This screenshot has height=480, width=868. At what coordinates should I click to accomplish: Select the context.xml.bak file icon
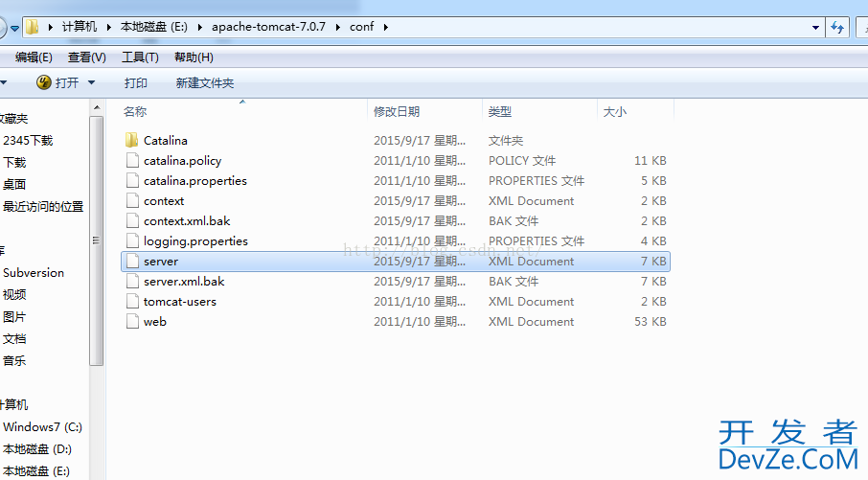click(x=132, y=221)
